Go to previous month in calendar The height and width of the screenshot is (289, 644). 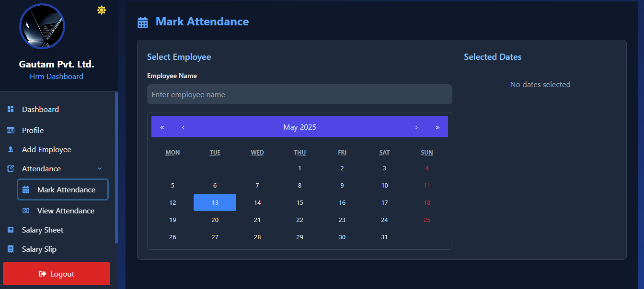pos(183,127)
